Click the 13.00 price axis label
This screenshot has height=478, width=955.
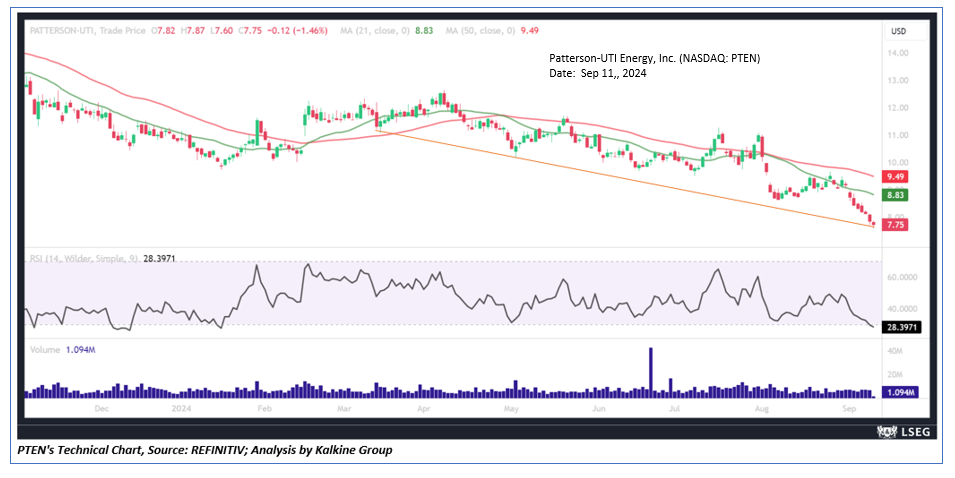click(898, 81)
